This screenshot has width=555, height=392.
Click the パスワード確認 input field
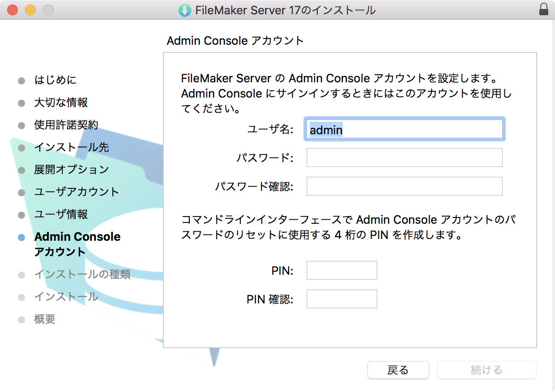point(405,186)
